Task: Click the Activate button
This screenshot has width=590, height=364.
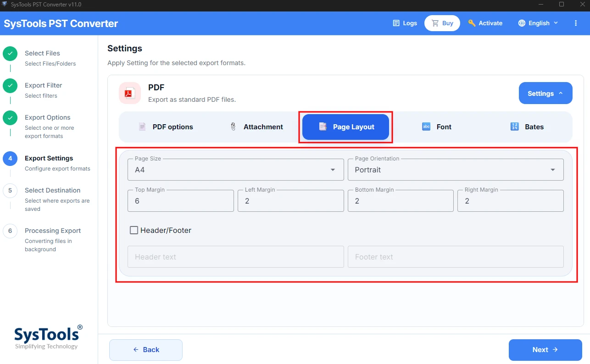Action: [485, 23]
